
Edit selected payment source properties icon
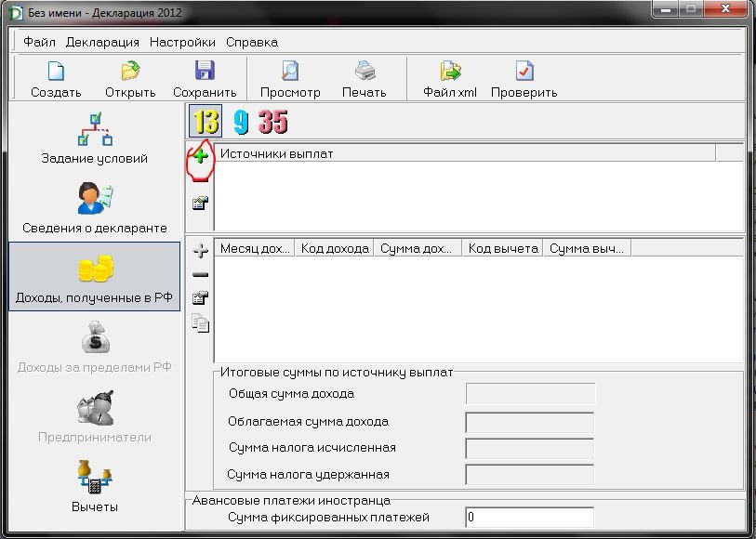(x=200, y=203)
